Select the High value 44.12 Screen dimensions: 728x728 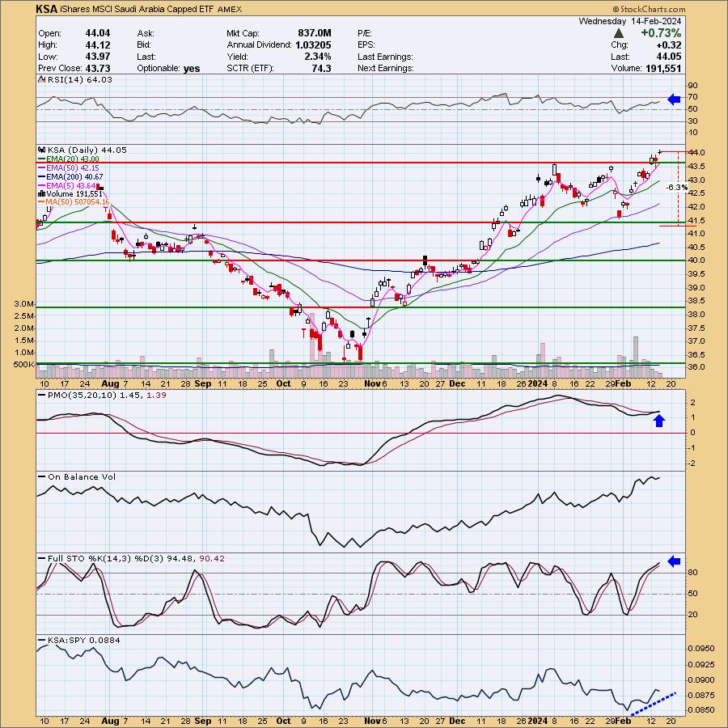coord(98,44)
